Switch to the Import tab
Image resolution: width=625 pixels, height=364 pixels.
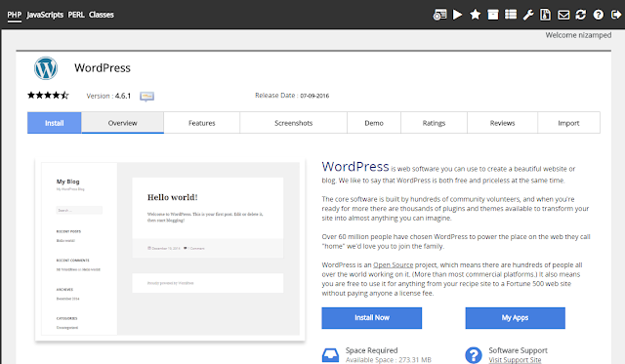coord(568,123)
